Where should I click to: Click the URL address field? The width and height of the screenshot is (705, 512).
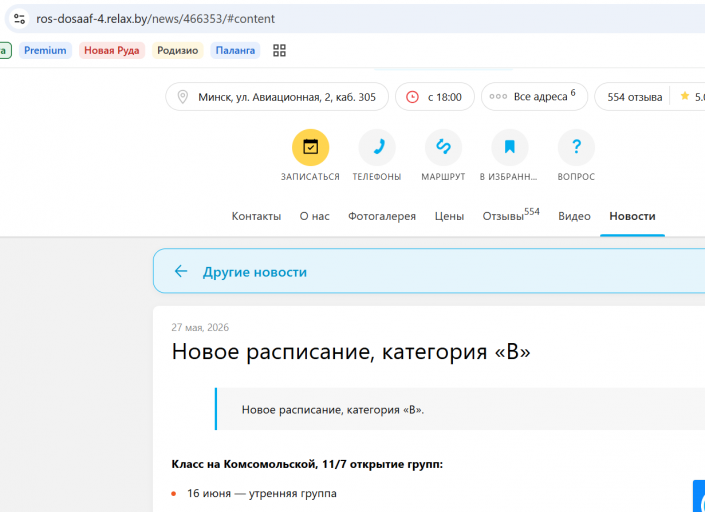tap(156, 19)
